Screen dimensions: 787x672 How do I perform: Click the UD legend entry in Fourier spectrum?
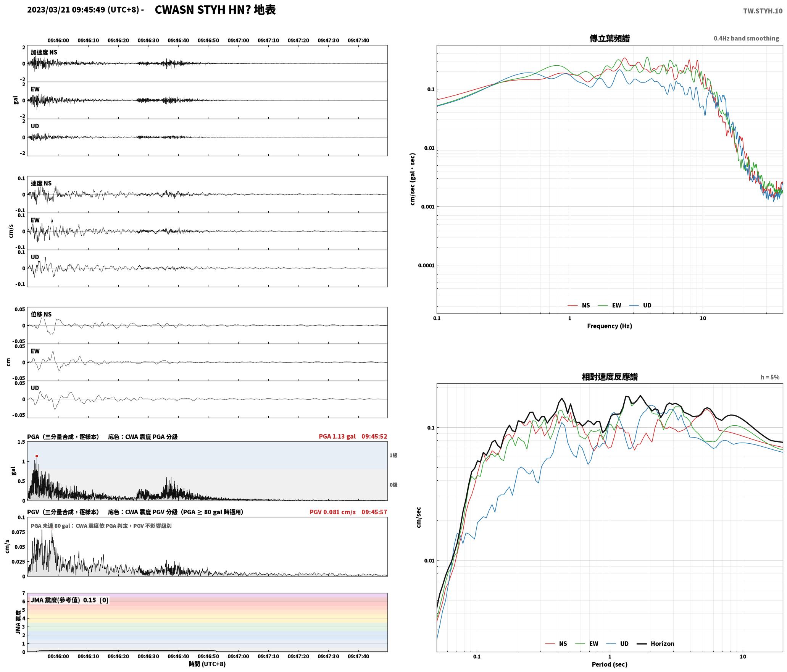tap(640, 305)
